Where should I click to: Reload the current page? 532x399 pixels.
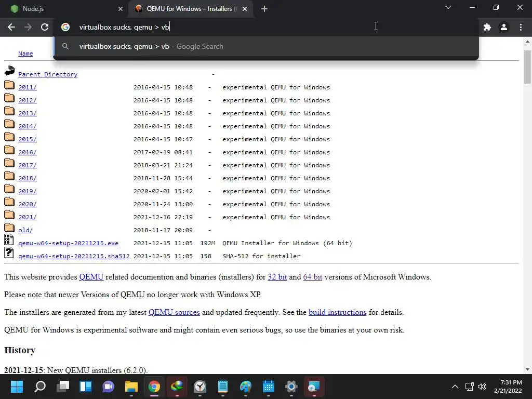point(45,27)
